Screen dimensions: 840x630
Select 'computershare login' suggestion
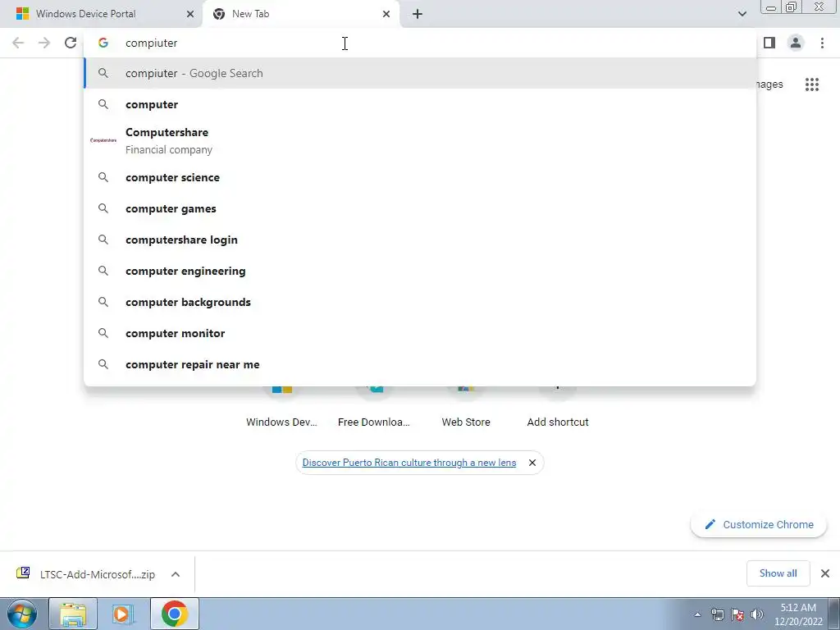(420, 240)
